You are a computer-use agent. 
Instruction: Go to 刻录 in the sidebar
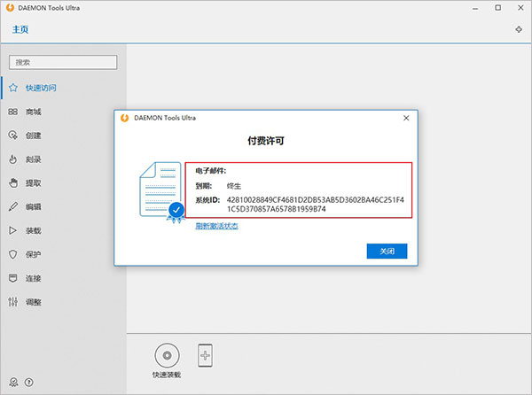(34, 159)
